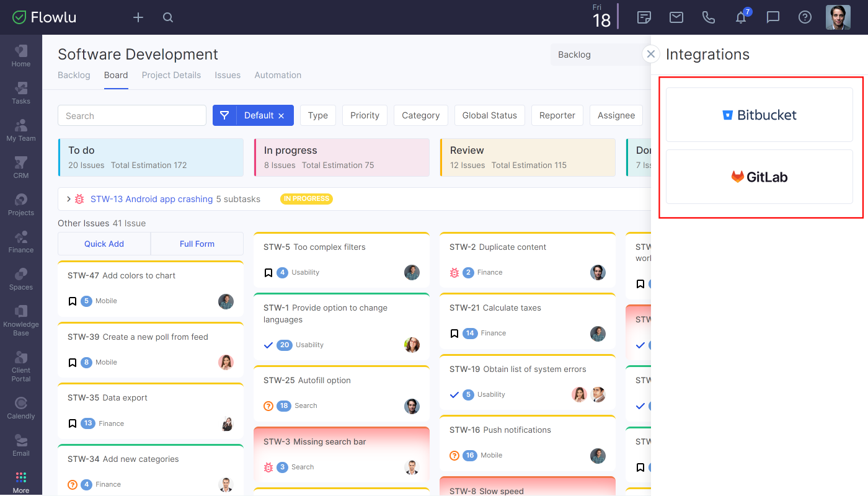Open Projects in the sidebar

[x=20, y=205]
